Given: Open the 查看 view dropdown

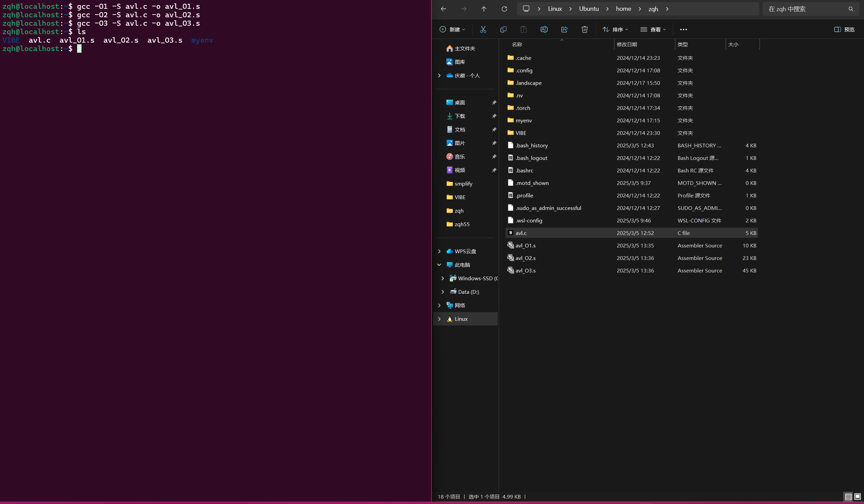Looking at the screenshot, I should 653,29.
